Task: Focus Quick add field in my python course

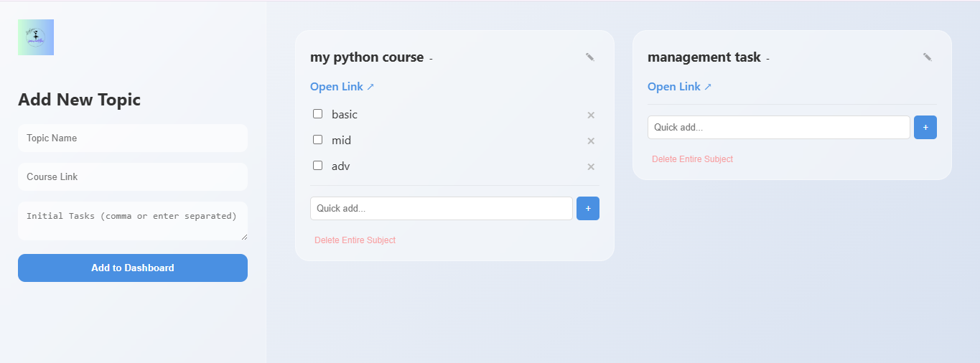Action: [442, 209]
